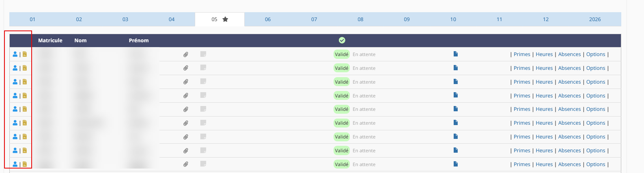Switch to the month 08 tab
Viewport: 644px width, 173px height.
360,19
